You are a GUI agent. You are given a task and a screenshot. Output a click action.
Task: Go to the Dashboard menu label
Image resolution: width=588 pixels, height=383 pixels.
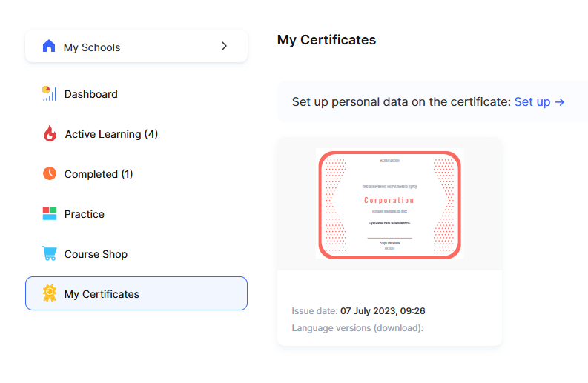pos(90,94)
